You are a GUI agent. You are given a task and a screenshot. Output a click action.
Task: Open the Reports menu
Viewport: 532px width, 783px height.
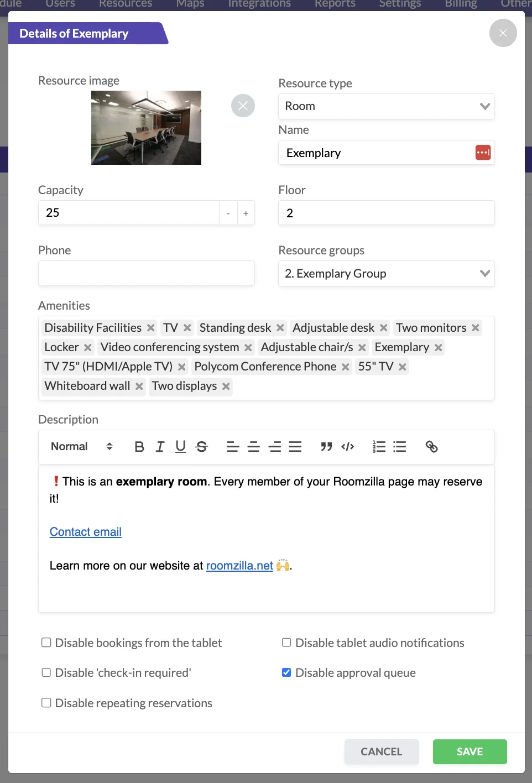click(x=335, y=4)
